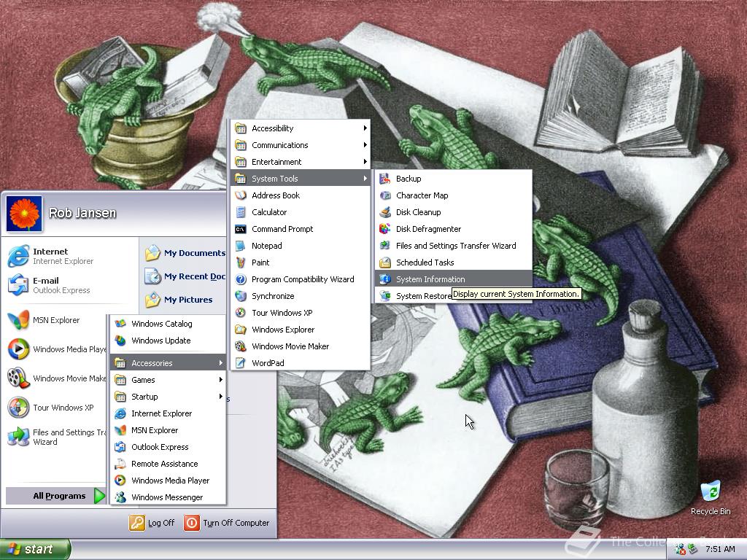
Task: Launch Character Map icon
Action: [385, 195]
